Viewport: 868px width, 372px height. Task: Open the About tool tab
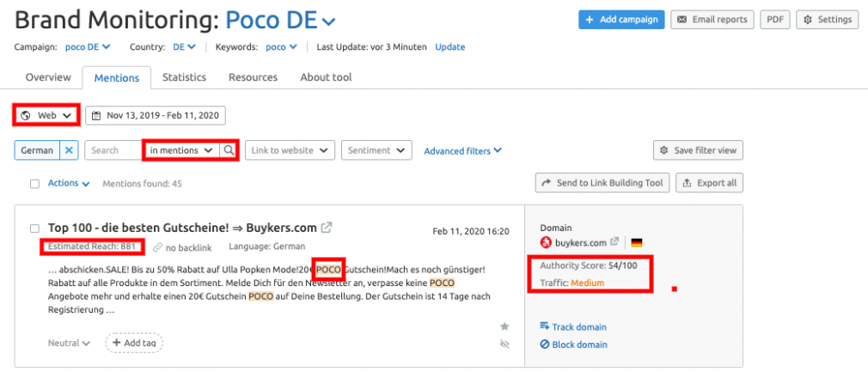click(326, 77)
